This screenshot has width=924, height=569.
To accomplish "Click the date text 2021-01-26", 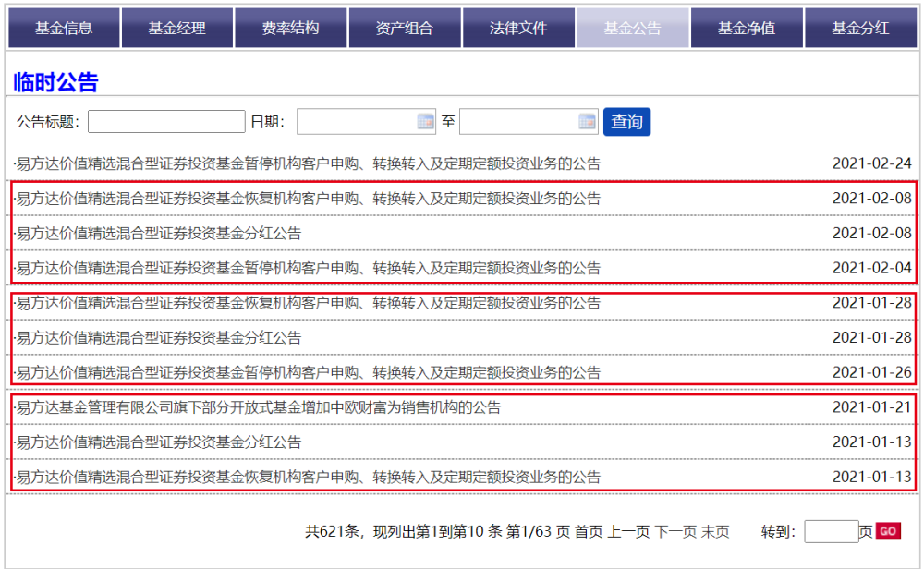I will pos(871,371).
